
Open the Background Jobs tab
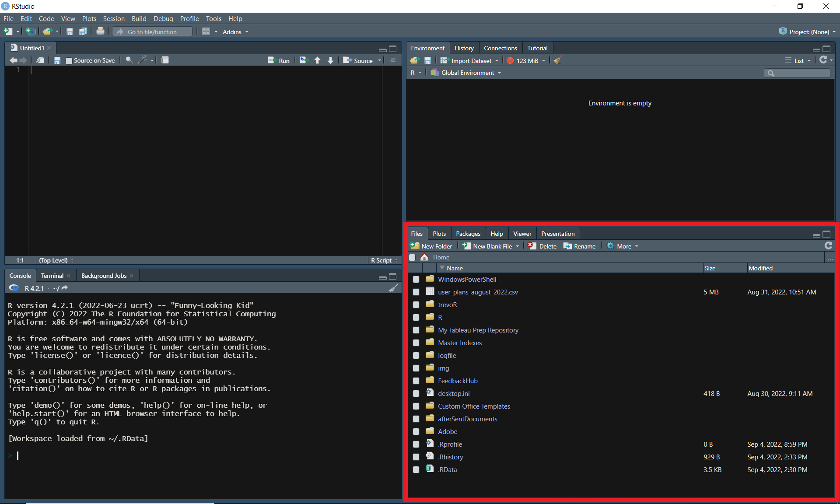coord(104,276)
